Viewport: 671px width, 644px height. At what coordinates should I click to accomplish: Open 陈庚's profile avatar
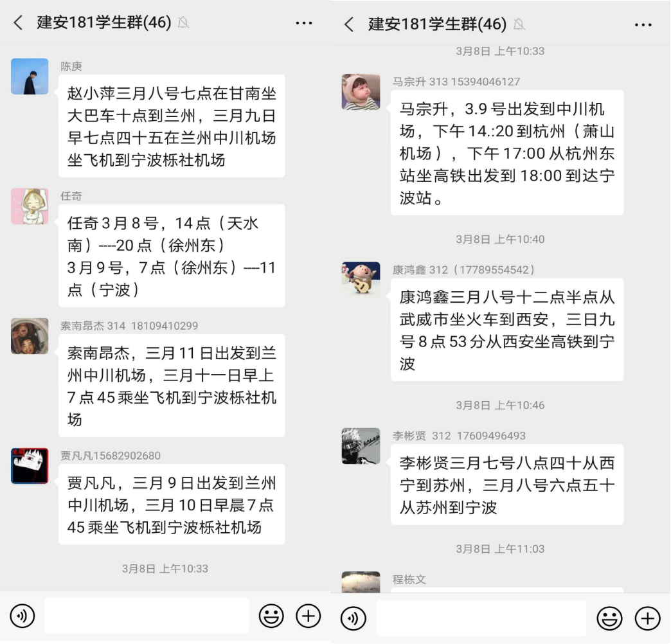(x=30, y=76)
